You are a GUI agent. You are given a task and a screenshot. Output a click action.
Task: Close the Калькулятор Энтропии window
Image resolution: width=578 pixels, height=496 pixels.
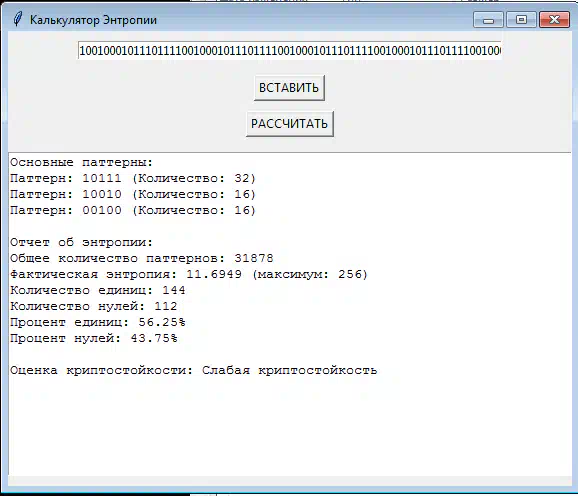point(554,20)
